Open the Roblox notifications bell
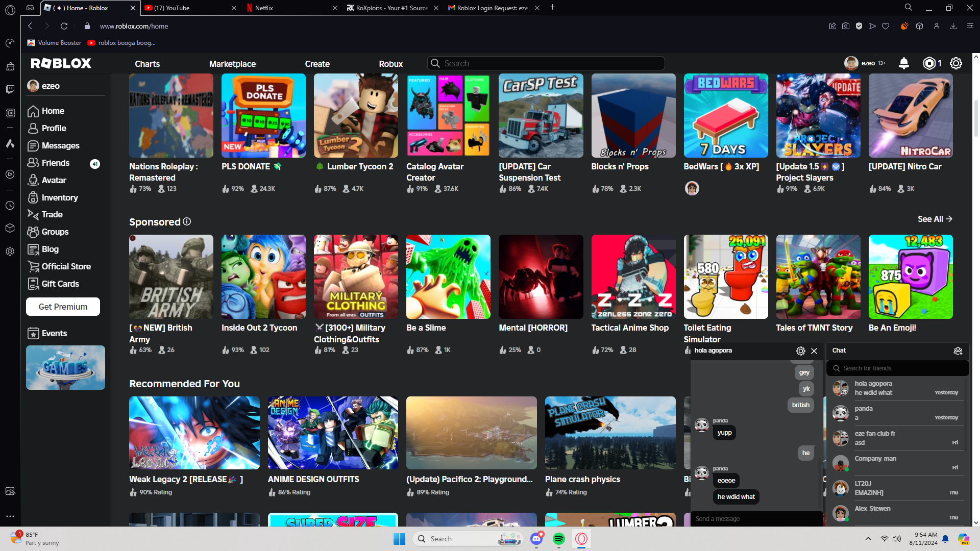The height and width of the screenshot is (551, 980). coord(903,63)
